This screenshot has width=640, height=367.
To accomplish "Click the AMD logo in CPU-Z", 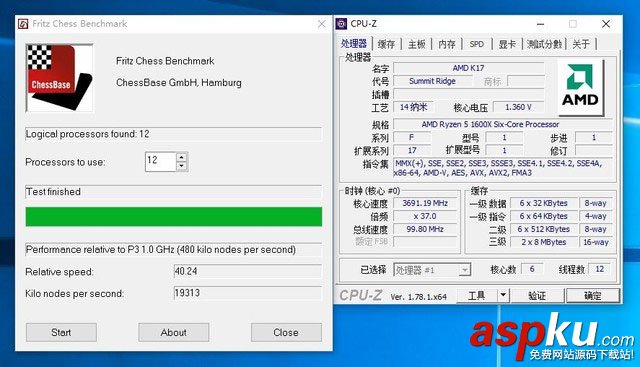I will pos(580,87).
